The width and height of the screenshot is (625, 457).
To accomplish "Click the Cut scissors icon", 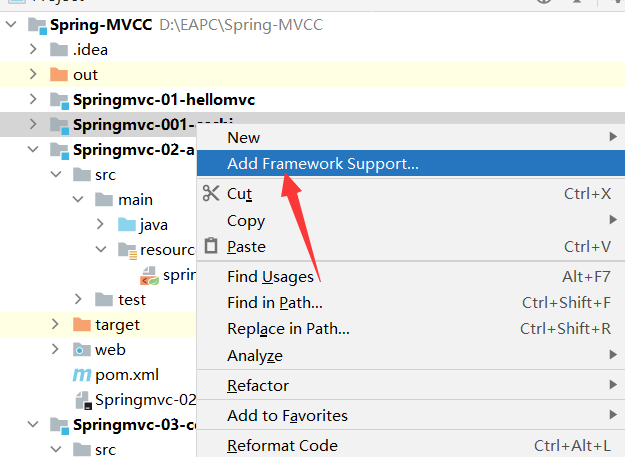I will point(211,194).
